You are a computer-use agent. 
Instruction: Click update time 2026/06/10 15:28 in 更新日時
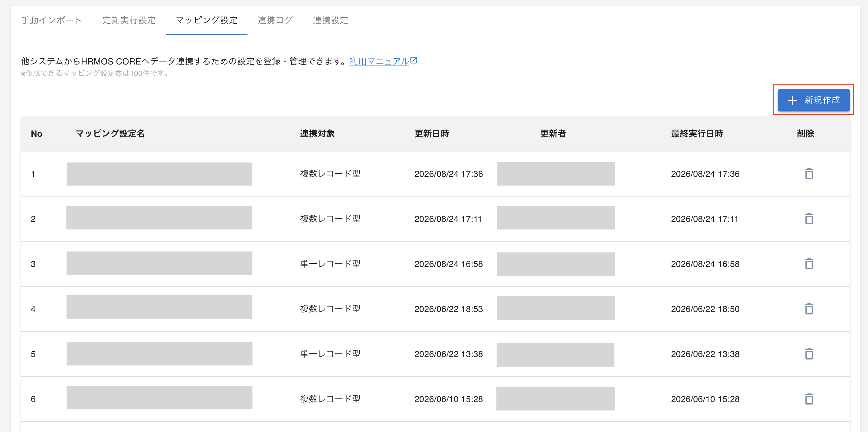pos(448,399)
